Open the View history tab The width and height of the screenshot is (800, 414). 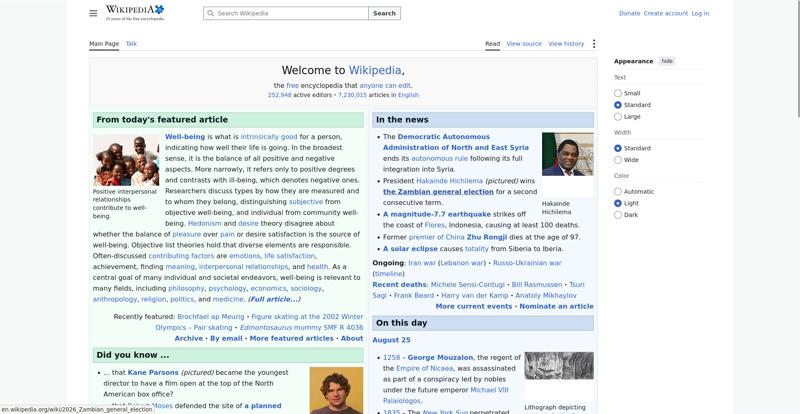coord(566,44)
